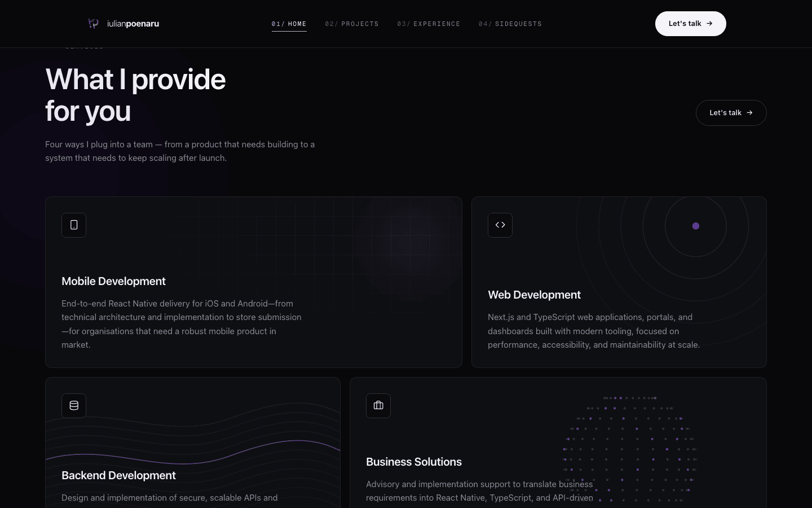This screenshot has height=508, width=812.
Task: Click the outlined Let's talk button beside heading
Action: pos(731,113)
